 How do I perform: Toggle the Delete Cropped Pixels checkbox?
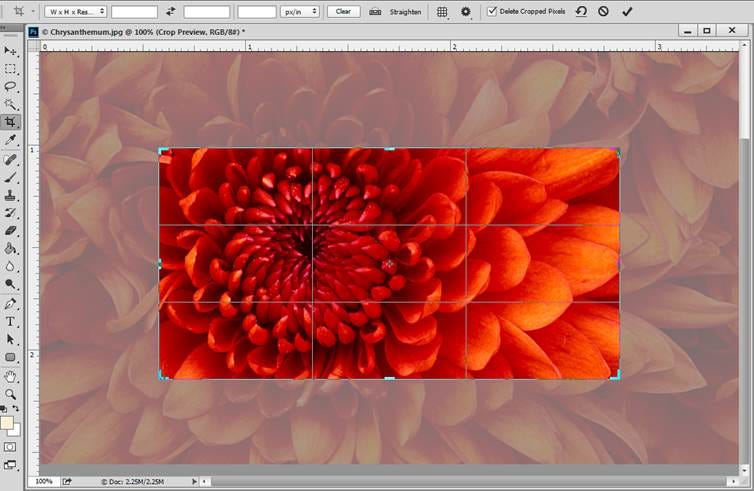tap(492, 11)
